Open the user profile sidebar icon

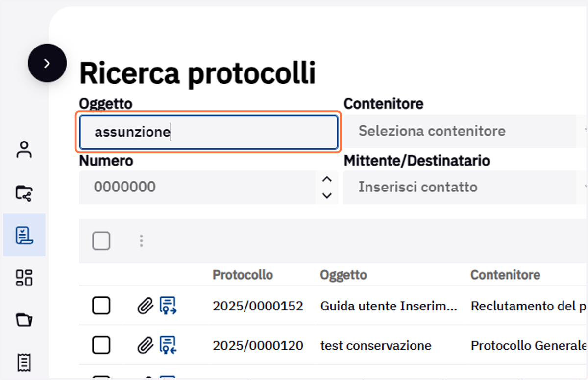click(24, 149)
